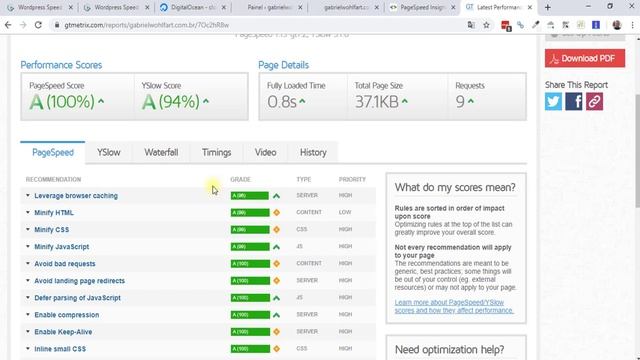
Task: Open the Video tab
Action: 265,153
